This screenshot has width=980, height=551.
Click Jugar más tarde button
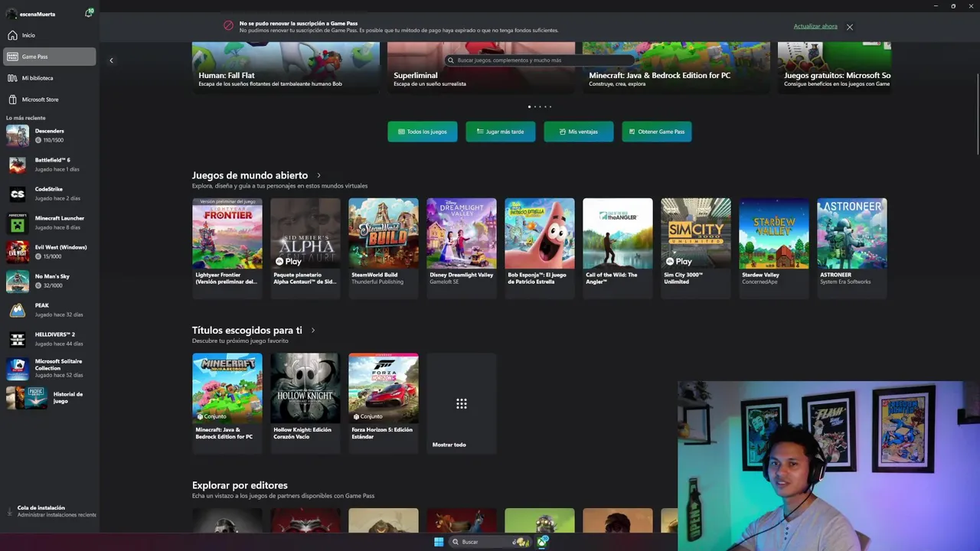point(501,132)
